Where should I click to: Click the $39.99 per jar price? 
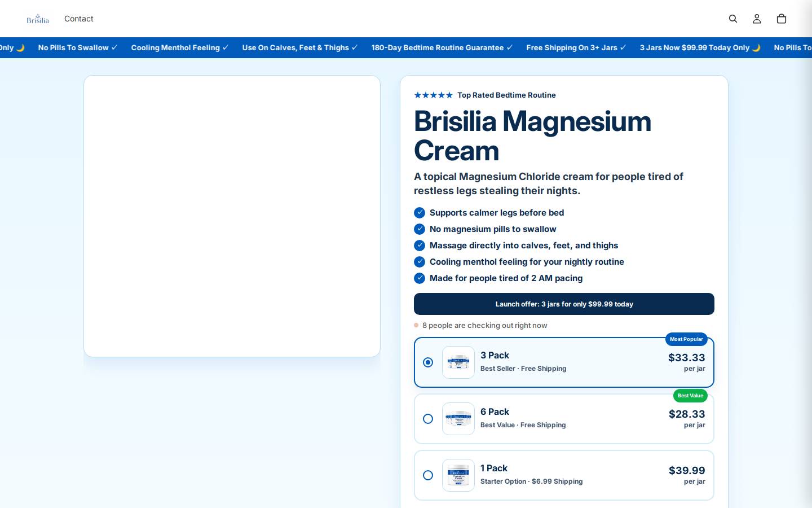point(686,475)
